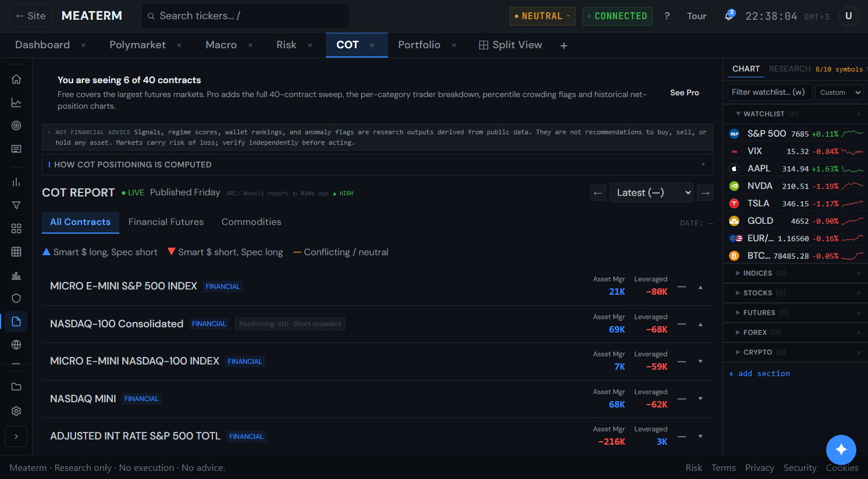The width and height of the screenshot is (868, 479).
Task: Go to previous report with left arrow
Action: [x=598, y=192]
